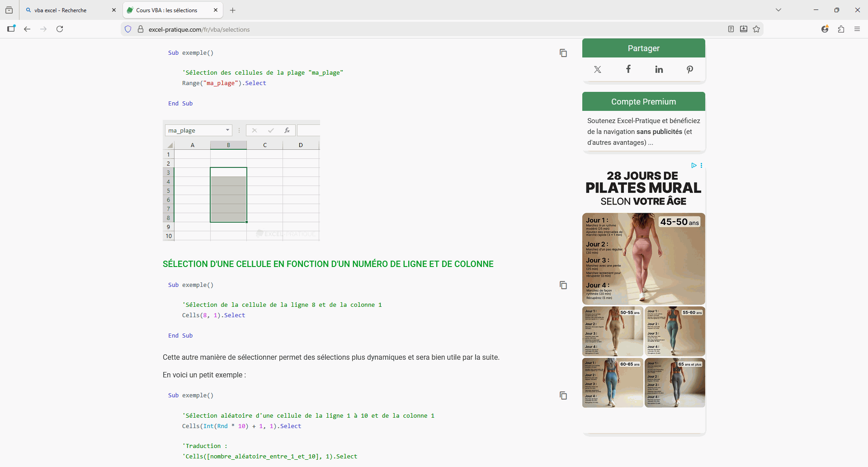Go back to previous page
This screenshot has width=868, height=467.
[27, 29]
